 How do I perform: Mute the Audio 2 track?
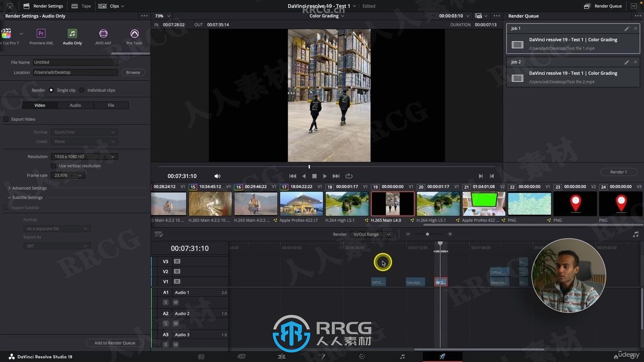[176, 323]
